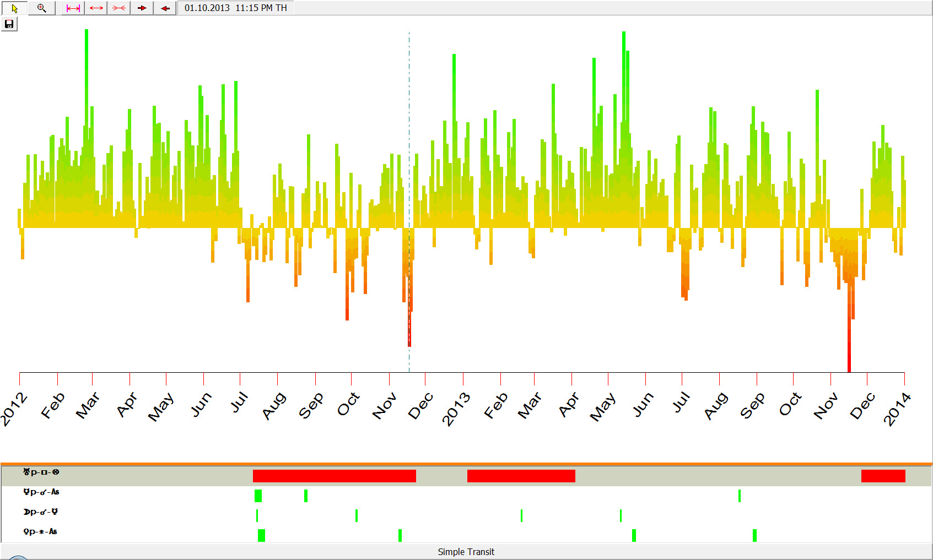
Task: Click the magenta-bounded fit range icon
Action: pos(73,8)
